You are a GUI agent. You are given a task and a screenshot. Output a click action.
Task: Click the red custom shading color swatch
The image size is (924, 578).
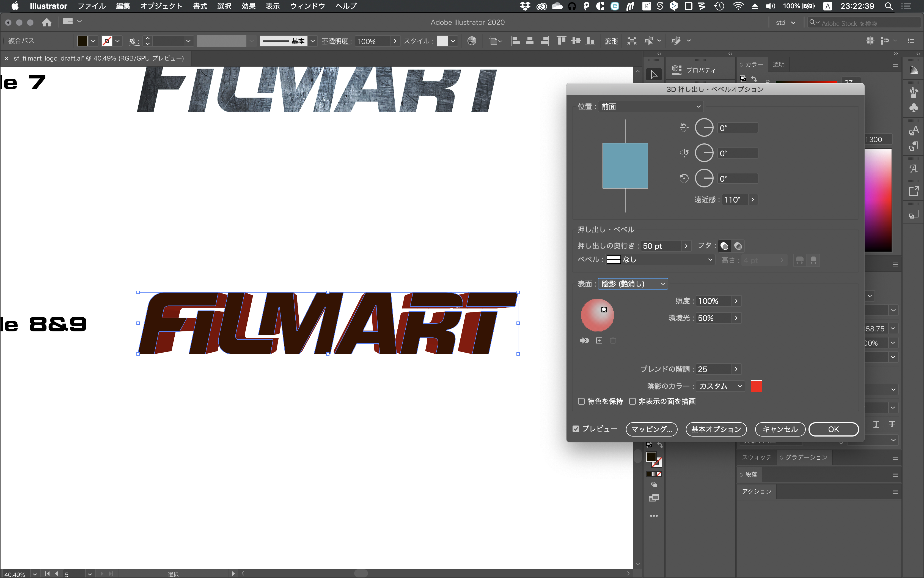click(x=756, y=386)
